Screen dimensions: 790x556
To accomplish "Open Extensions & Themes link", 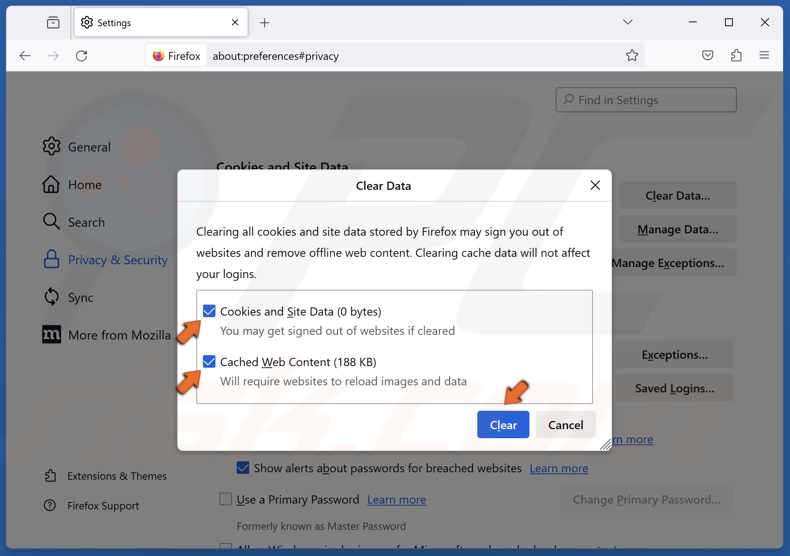I will coord(117,476).
